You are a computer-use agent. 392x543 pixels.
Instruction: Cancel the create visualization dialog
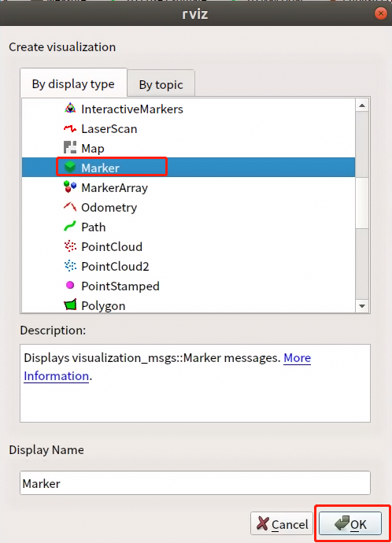pyautogui.click(x=282, y=523)
